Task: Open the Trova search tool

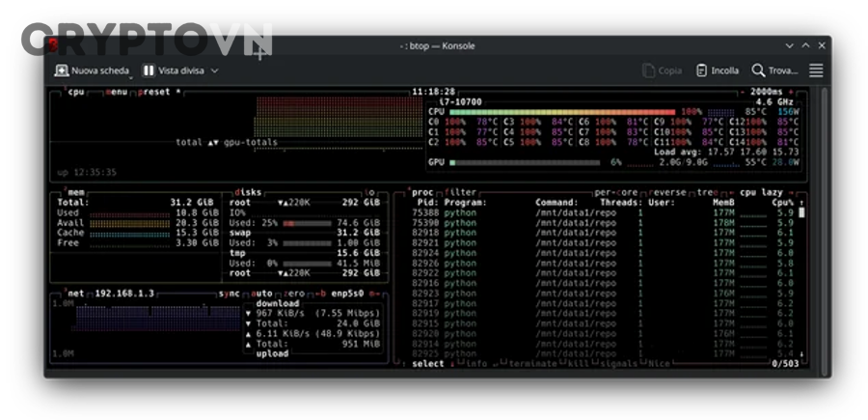Action: (x=774, y=70)
